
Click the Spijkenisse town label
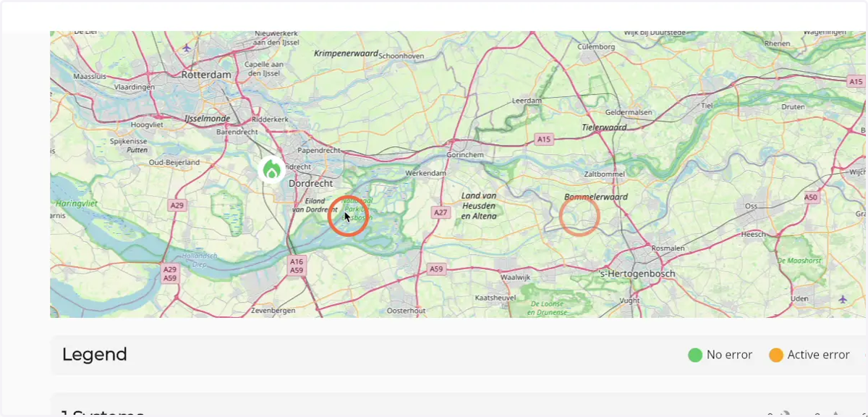[x=129, y=141]
